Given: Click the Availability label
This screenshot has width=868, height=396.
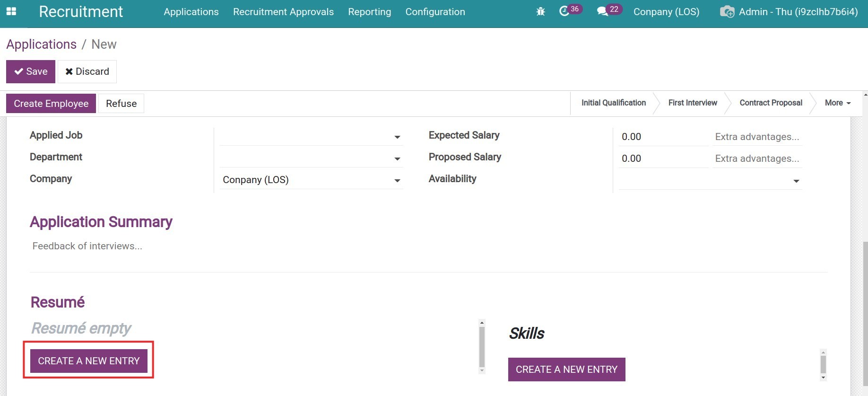Looking at the screenshot, I should pyautogui.click(x=452, y=179).
